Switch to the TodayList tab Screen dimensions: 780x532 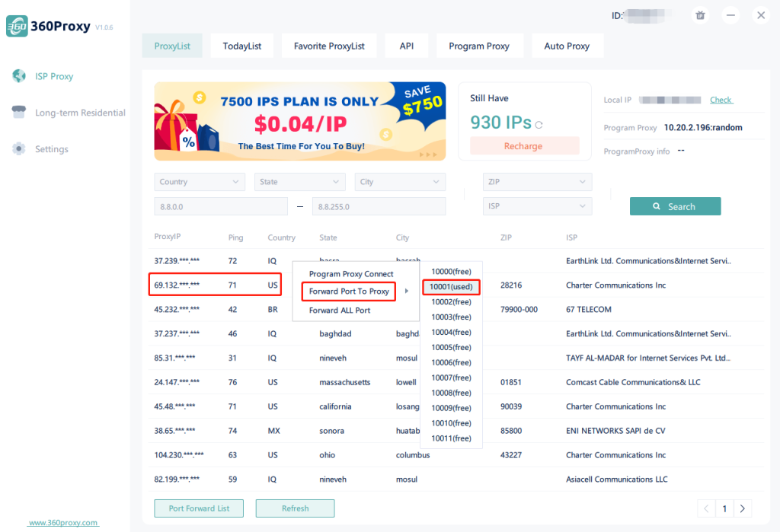coord(241,46)
